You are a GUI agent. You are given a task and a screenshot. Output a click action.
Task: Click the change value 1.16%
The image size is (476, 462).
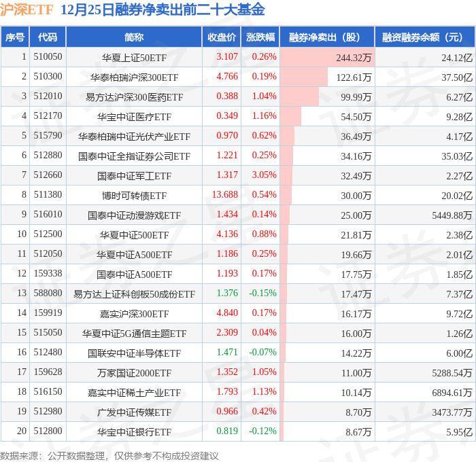pos(264,116)
